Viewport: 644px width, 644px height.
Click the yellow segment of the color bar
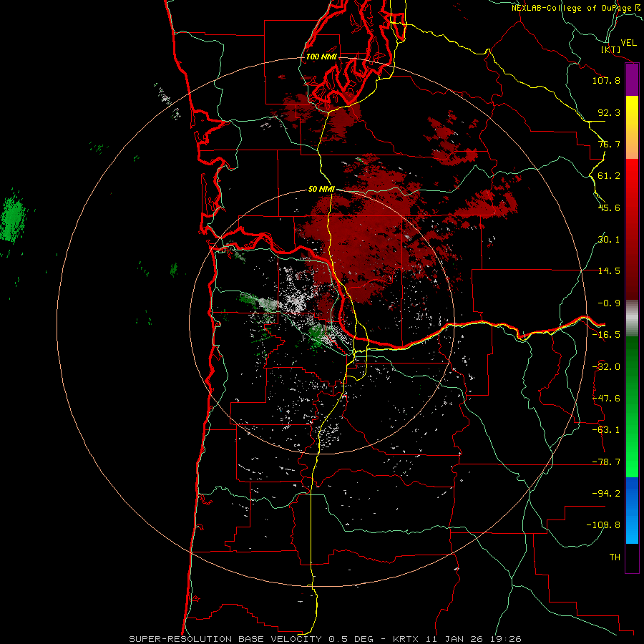coord(632,112)
